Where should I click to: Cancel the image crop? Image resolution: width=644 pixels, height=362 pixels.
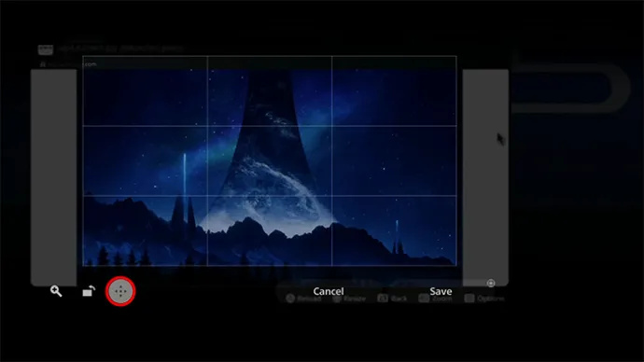click(x=329, y=291)
